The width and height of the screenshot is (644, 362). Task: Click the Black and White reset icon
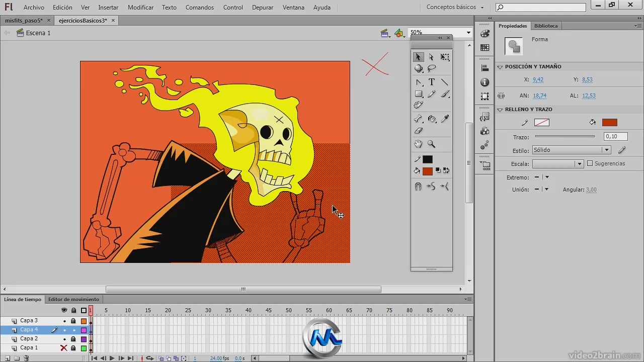coord(438,170)
